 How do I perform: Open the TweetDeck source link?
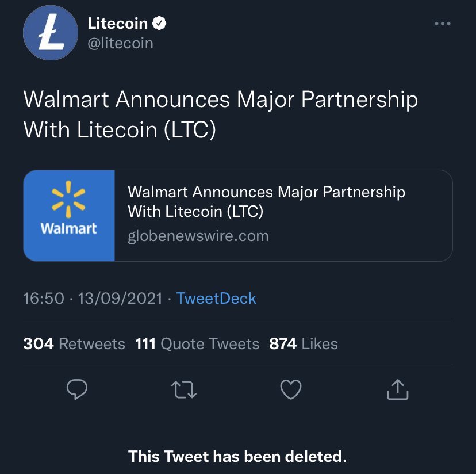click(216, 298)
